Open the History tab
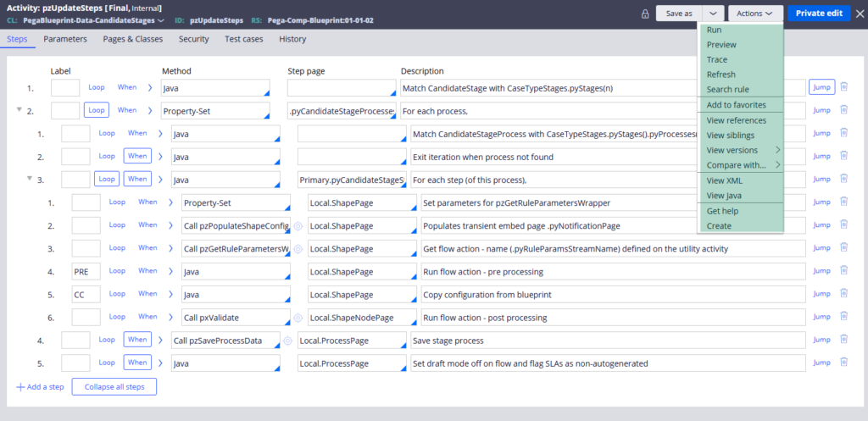 [x=292, y=39]
